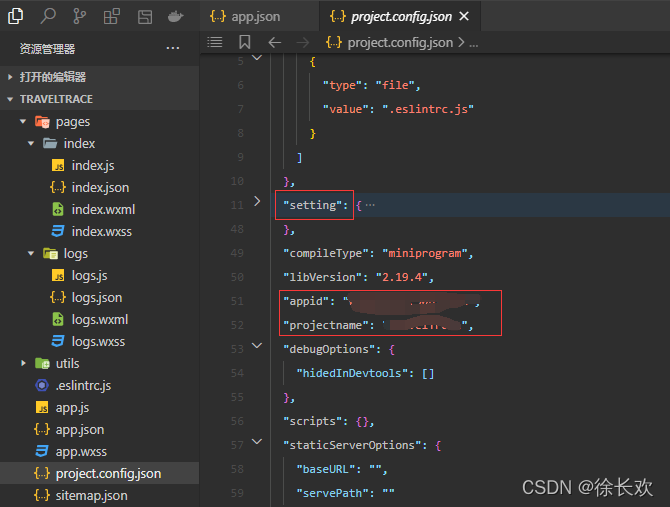
Task: Open sitemap.json in the file tree
Action: pyautogui.click(x=91, y=495)
